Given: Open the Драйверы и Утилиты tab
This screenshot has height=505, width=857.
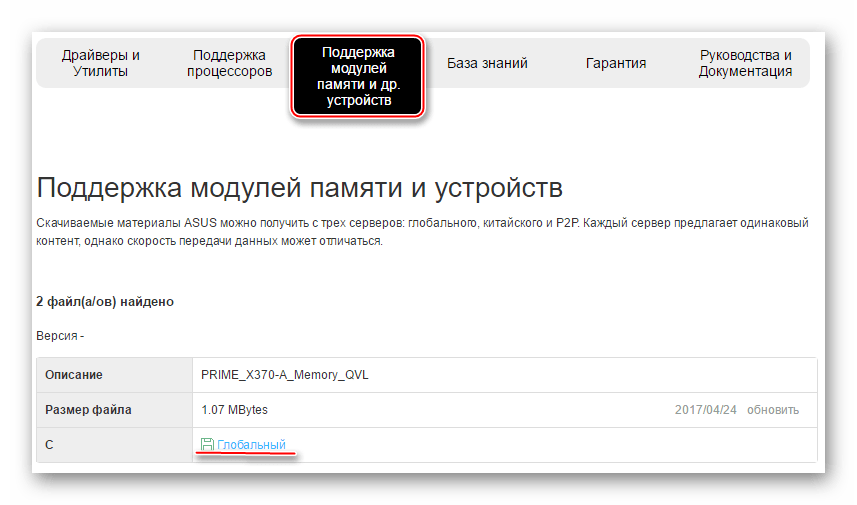Looking at the screenshot, I should click(x=100, y=63).
